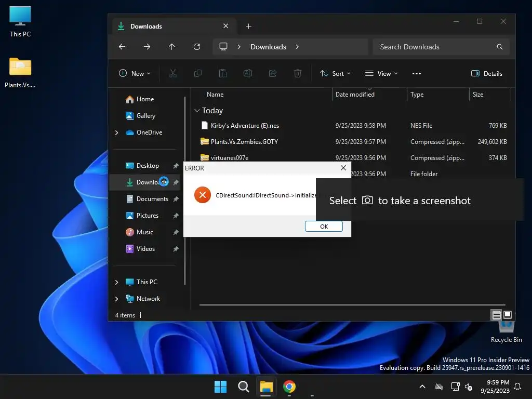The image size is (532, 399).
Task: Open the New dropdown menu
Action: click(135, 73)
